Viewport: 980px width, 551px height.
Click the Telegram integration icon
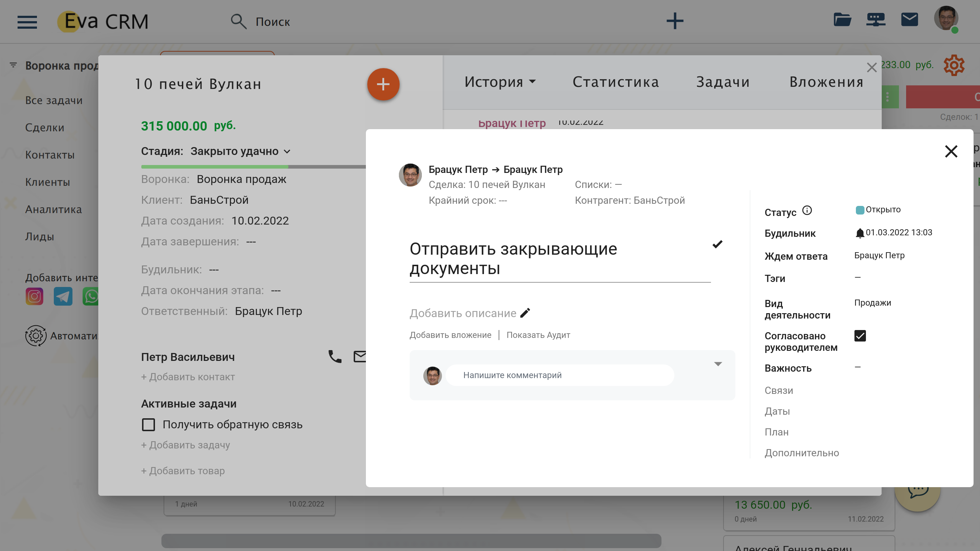click(63, 296)
